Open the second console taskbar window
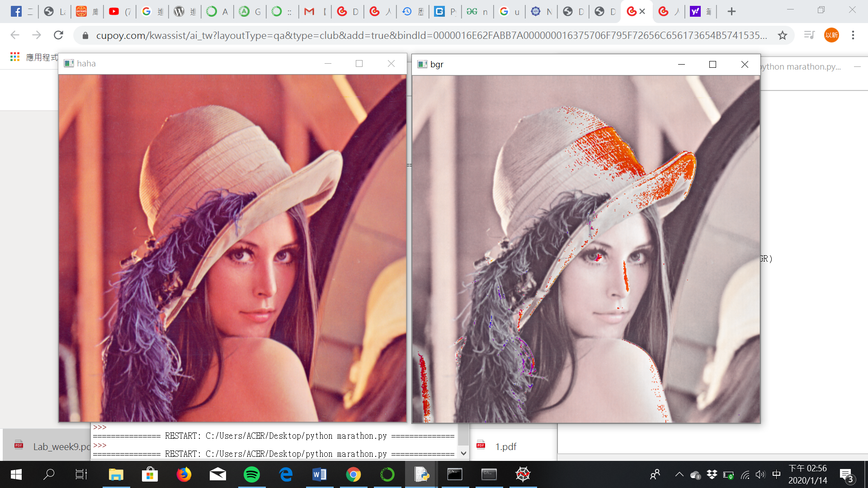The width and height of the screenshot is (868, 488). pyautogui.click(x=489, y=474)
